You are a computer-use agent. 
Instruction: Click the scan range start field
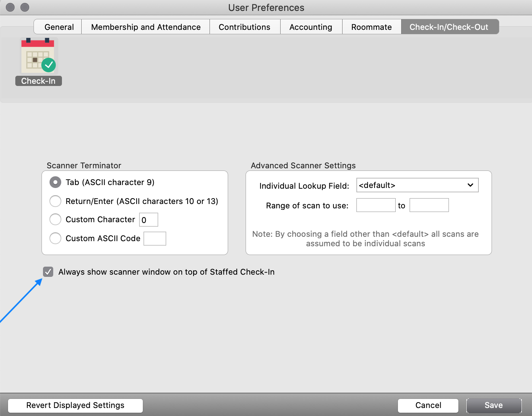(376, 205)
